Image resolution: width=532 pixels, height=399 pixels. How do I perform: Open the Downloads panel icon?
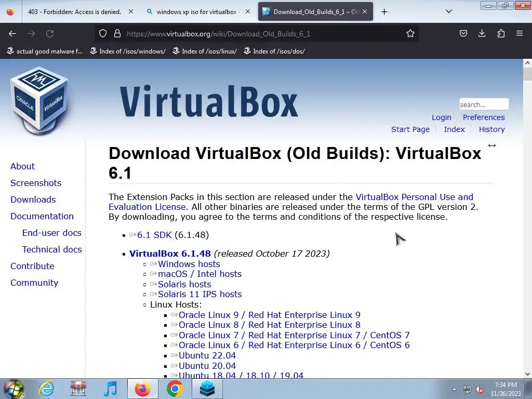pyautogui.click(x=482, y=33)
